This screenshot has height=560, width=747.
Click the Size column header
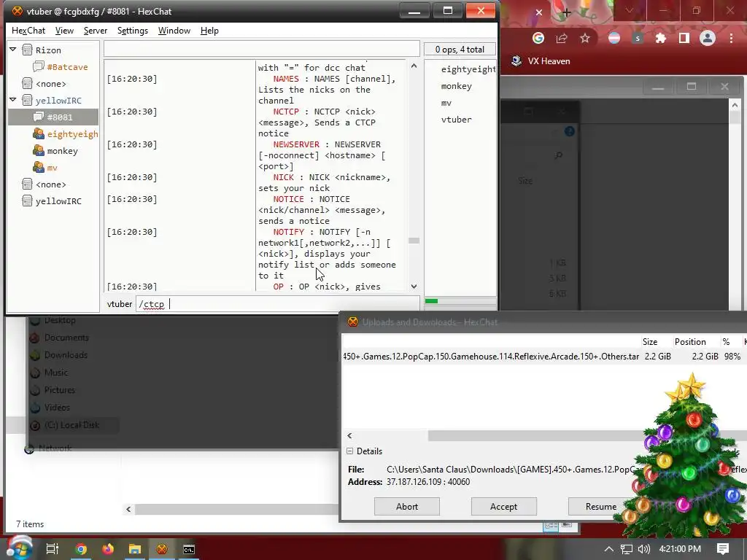(649, 341)
